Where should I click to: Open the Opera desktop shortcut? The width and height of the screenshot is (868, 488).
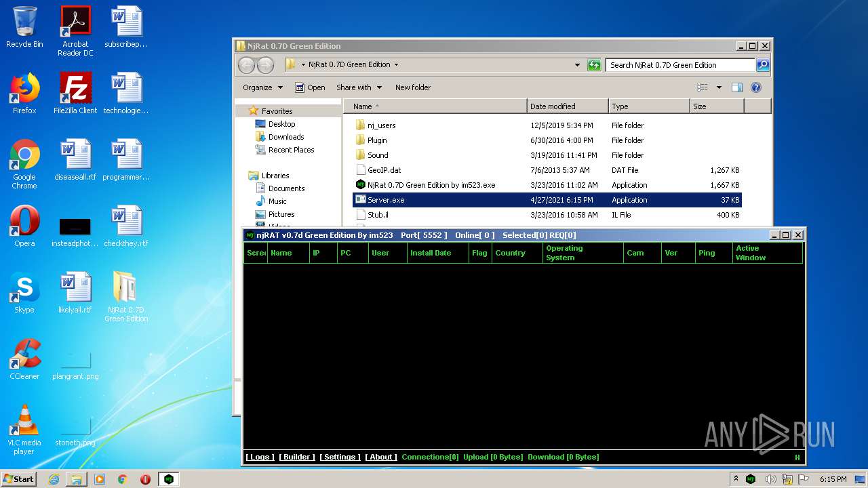tap(24, 226)
